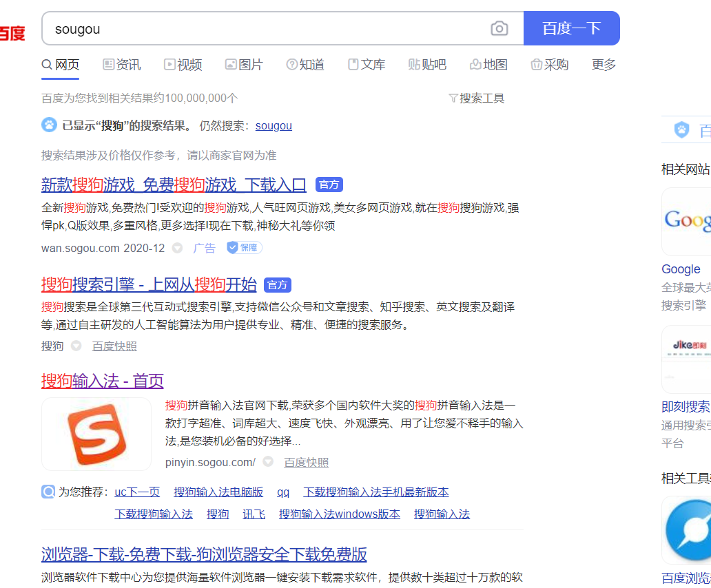
Task: Click recommended link 搜狗
Action: pyautogui.click(x=218, y=514)
